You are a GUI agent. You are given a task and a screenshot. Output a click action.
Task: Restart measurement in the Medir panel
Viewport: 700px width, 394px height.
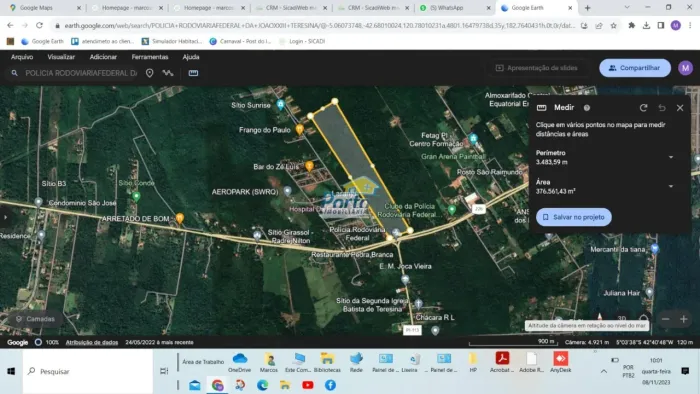643,108
